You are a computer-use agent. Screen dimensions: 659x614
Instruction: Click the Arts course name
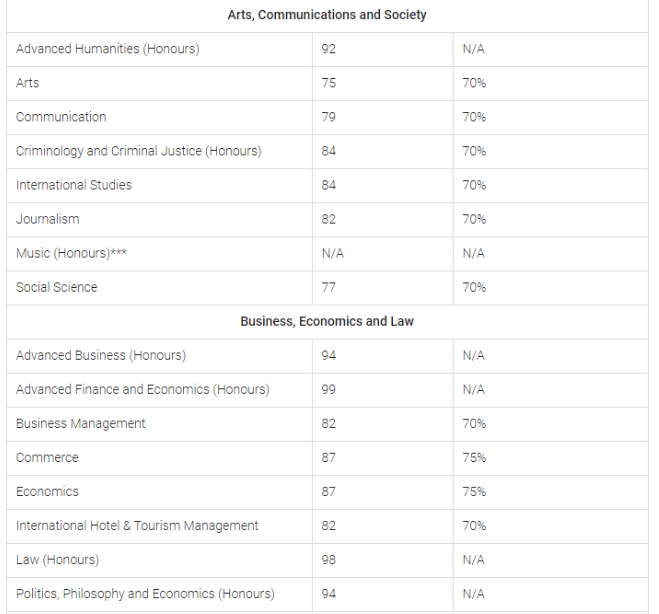28,83
